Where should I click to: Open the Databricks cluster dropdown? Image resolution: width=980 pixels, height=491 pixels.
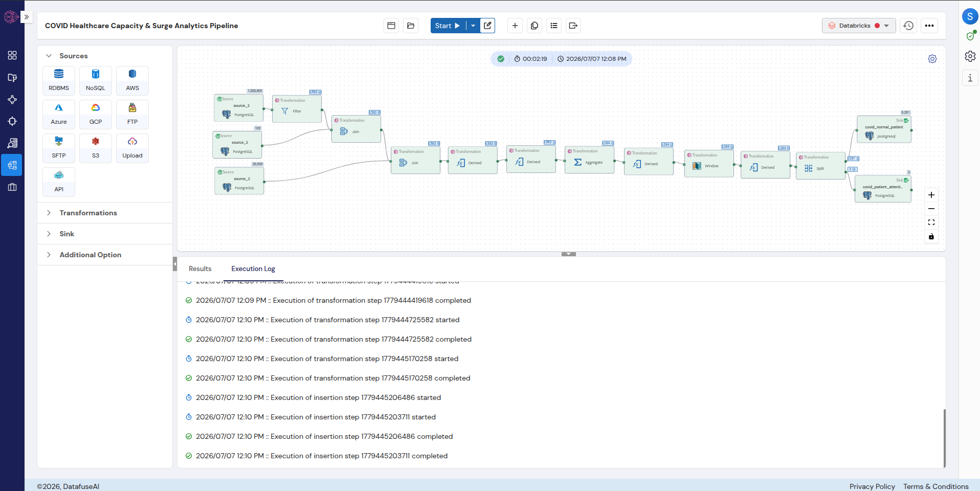(859, 26)
